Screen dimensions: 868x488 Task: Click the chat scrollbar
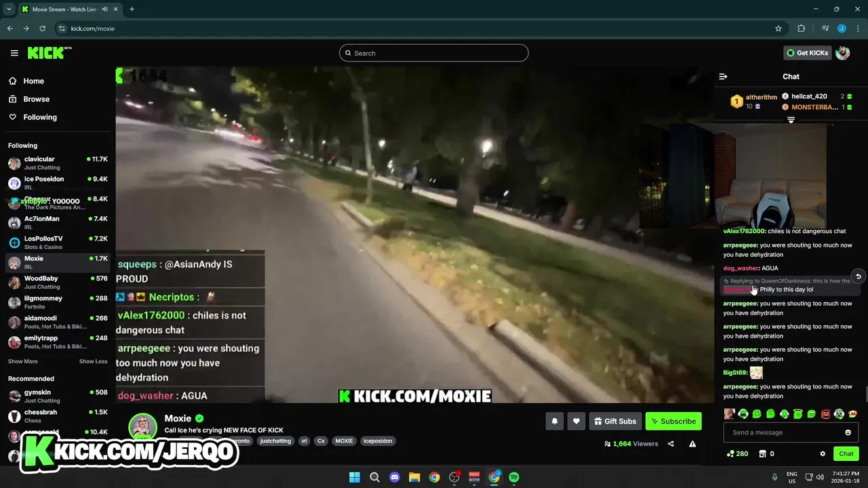click(x=866, y=393)
